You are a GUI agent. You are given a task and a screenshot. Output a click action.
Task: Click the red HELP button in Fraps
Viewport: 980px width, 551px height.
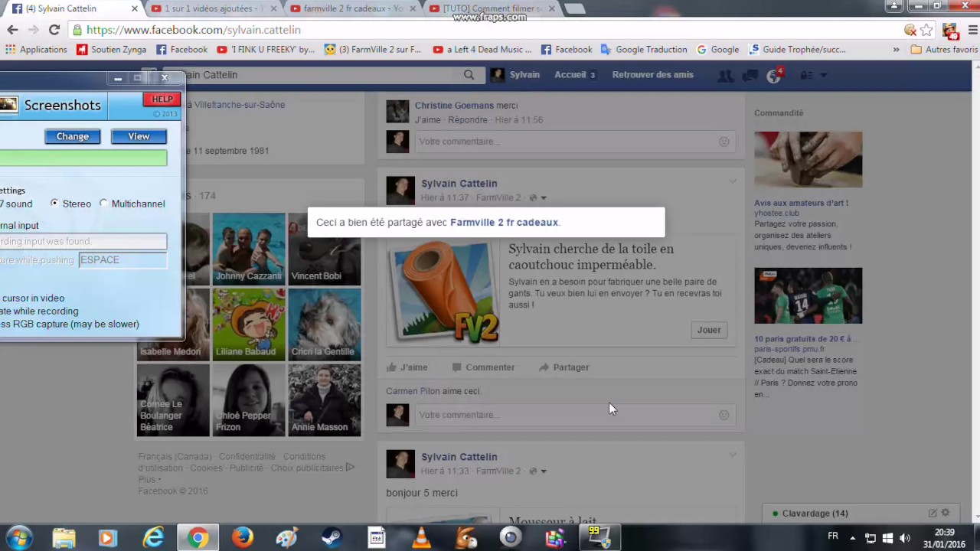[162, 99]
